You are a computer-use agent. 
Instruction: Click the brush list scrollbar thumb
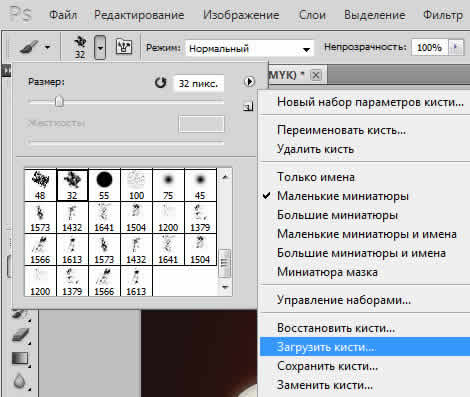pos(225,263)
